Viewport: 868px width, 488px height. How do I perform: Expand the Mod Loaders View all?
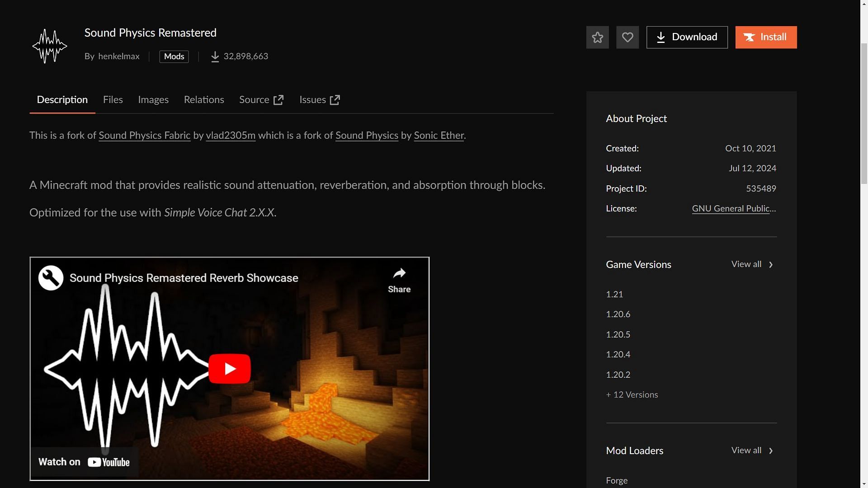pyautogui.click(x=752, y=450)
